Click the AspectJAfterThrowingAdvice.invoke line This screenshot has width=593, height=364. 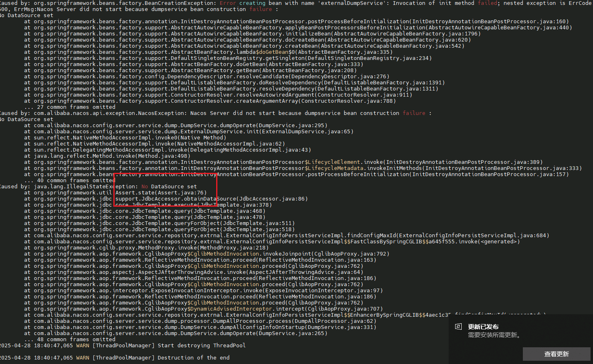tap(193, 272)
